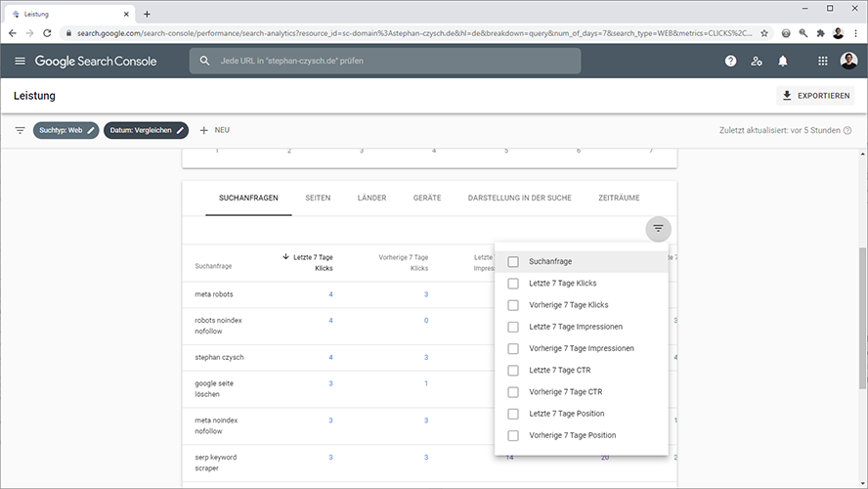Open users and permissions icon
868x489 pixels.
click(757, 61)
